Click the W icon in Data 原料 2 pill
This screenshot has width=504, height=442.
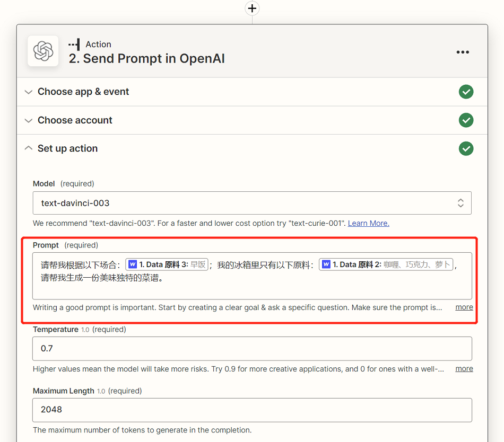[x=326, y=264]
